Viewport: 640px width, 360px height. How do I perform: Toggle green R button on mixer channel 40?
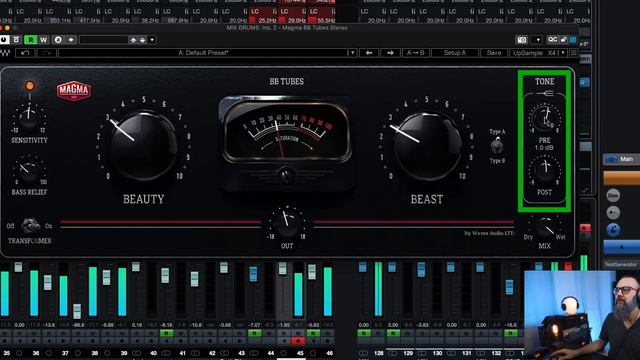pos(167,333)
